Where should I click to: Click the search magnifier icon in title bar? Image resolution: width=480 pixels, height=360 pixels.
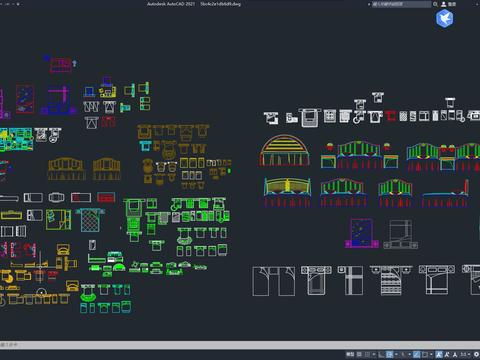tap(435, 4)
